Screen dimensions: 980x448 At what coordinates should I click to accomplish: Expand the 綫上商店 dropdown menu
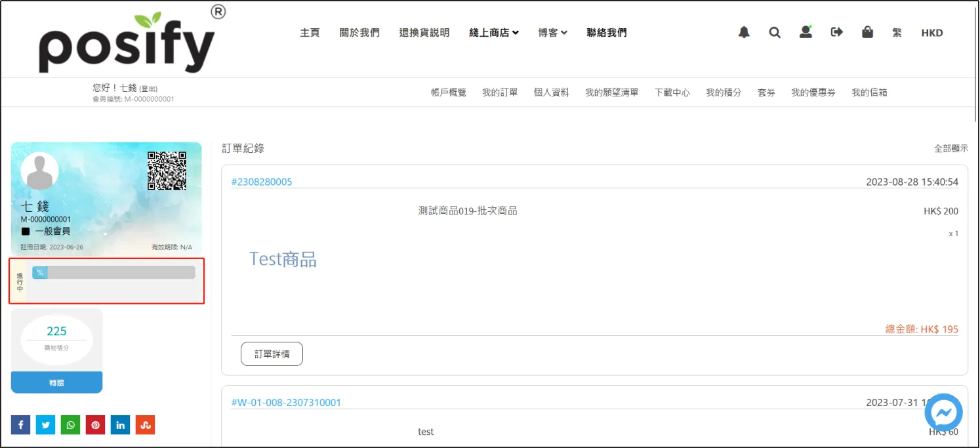(x=494, y=33)
